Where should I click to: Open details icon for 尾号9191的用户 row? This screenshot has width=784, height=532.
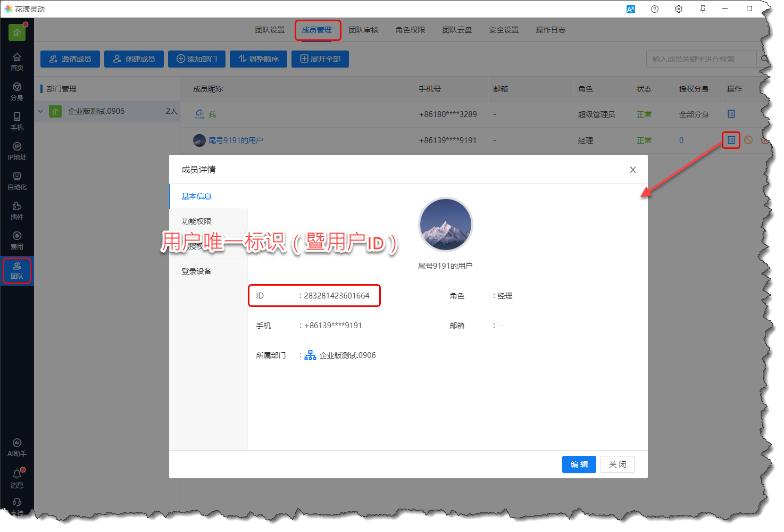coord(731,140)
